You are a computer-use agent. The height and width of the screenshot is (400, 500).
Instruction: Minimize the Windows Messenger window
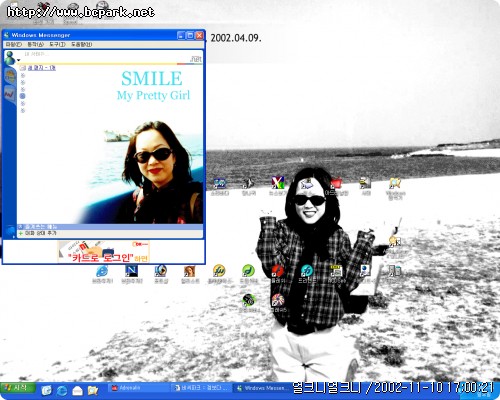tap(181, 35)
